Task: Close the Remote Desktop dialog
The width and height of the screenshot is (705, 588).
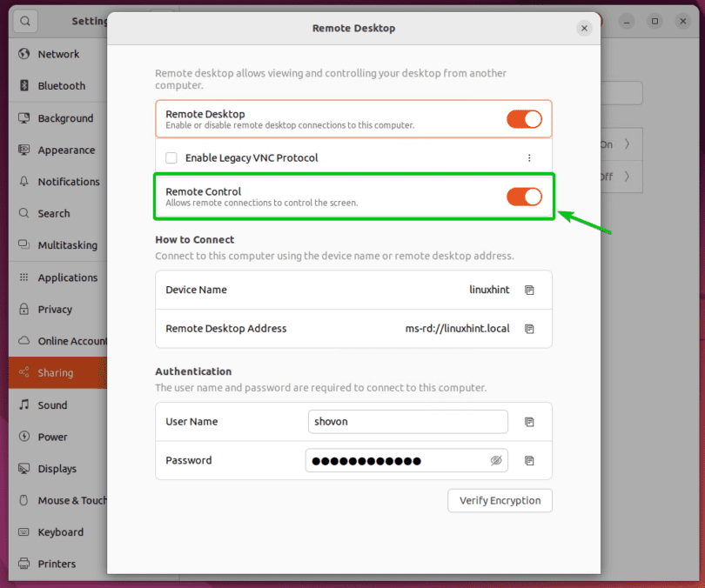Action: 584,28
